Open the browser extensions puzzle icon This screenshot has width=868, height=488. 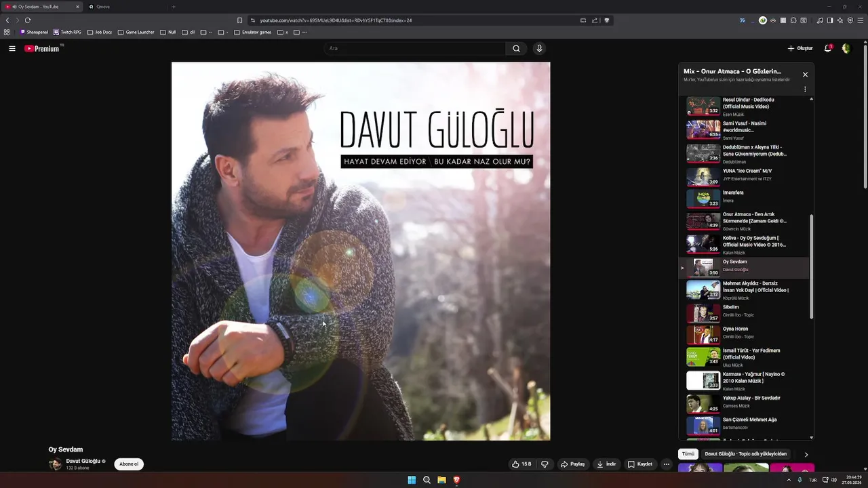pyautogui.click(x=793, y=20)
